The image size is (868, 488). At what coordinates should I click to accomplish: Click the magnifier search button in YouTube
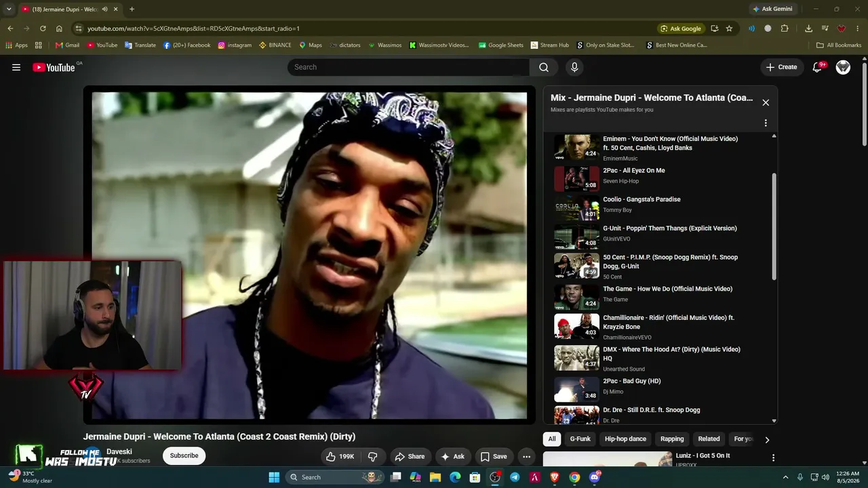coord(544,67)
